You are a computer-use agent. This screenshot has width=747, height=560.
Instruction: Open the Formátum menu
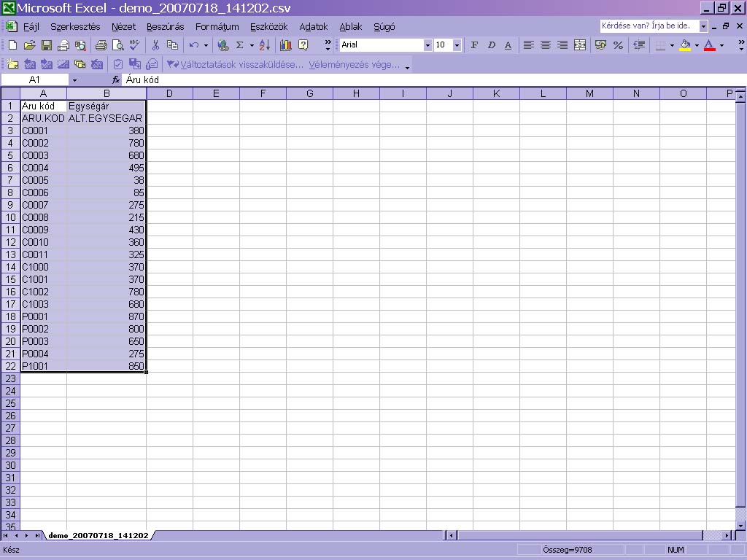217,27
